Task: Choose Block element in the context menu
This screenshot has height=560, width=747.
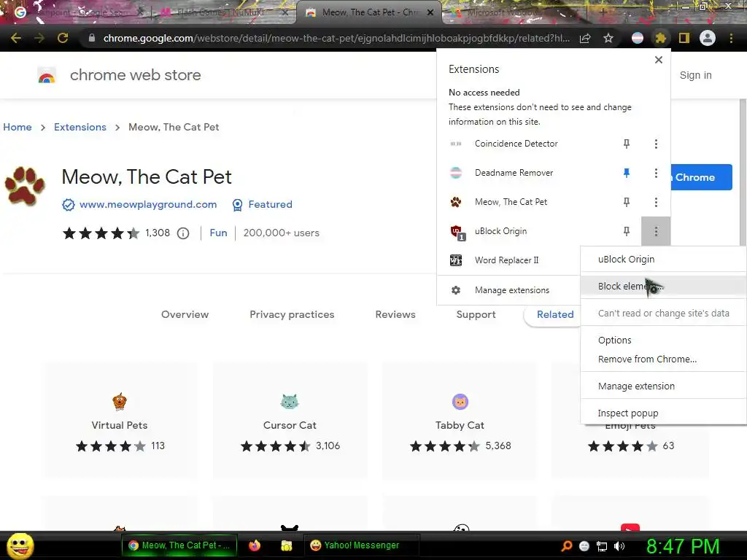Action: tap(664, 286)
